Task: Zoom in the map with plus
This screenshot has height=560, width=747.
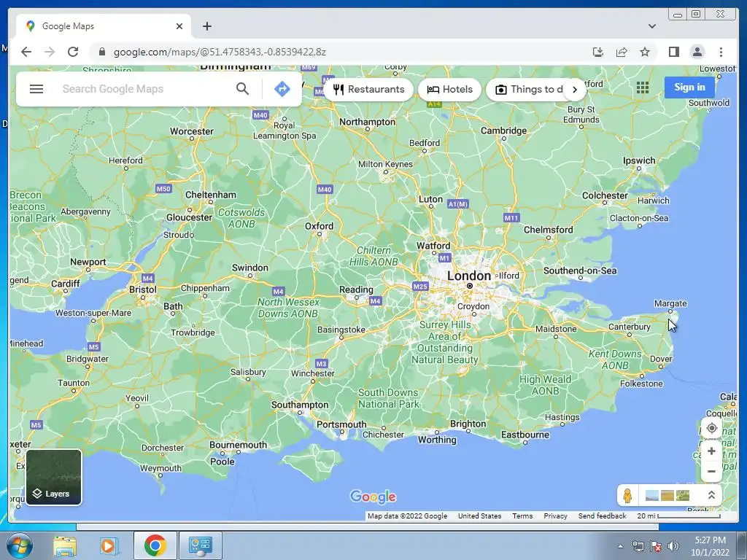Action: [711, 451]
